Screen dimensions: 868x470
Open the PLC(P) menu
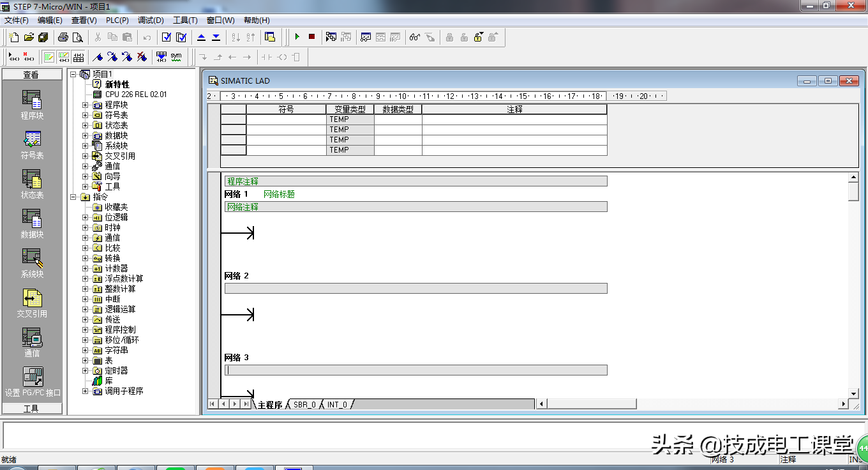(x=117, y=20)
